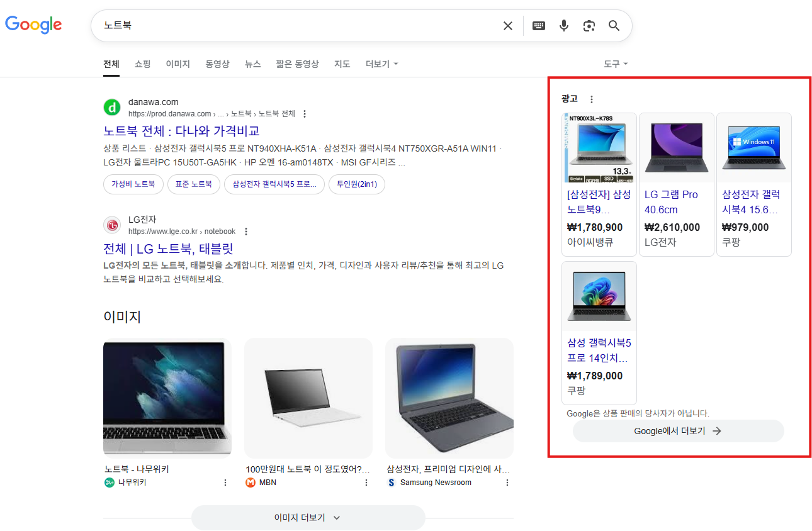812x531 pixels.
Task: Click the [삼성전자] 삼성 노트북9 ad title
Action: pyautogui.click(x=599, y=202)
